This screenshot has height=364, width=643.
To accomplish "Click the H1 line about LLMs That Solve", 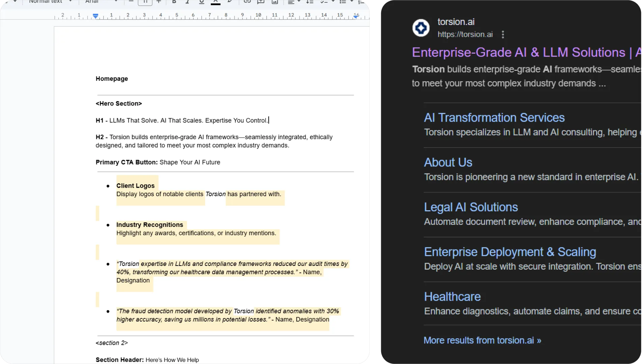I will click(182, 120).
